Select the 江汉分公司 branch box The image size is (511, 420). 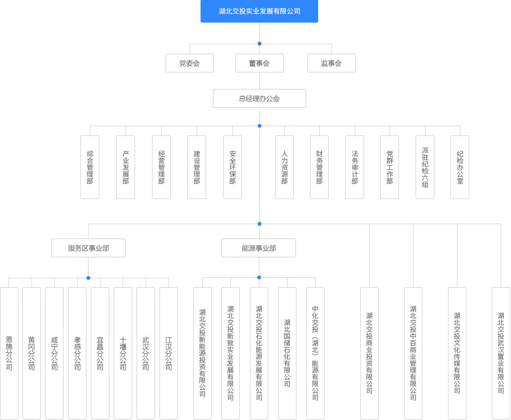169,354
